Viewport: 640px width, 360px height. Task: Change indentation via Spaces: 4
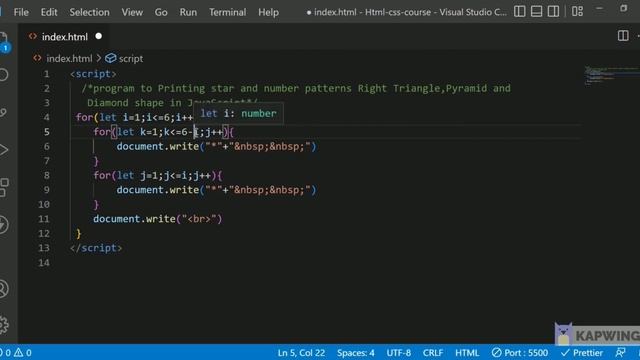pyautogui.click(x=356, y=353)
